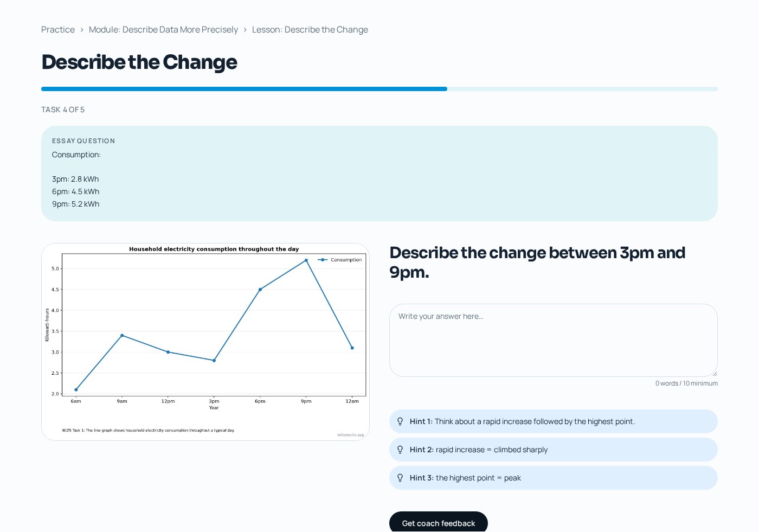Click the Kilowatt hours axis label
The image size is (759, 532).
click(47, 325)
